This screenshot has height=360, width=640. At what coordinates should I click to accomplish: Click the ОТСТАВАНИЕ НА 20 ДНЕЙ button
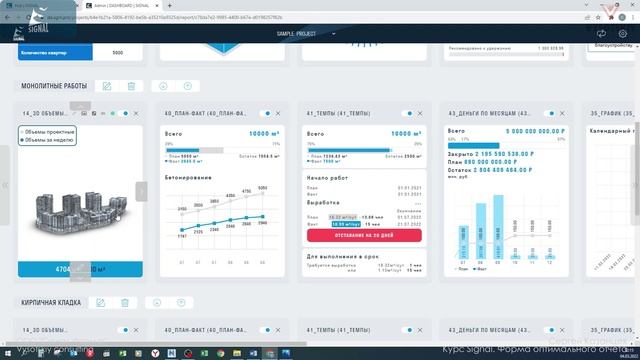364,236
